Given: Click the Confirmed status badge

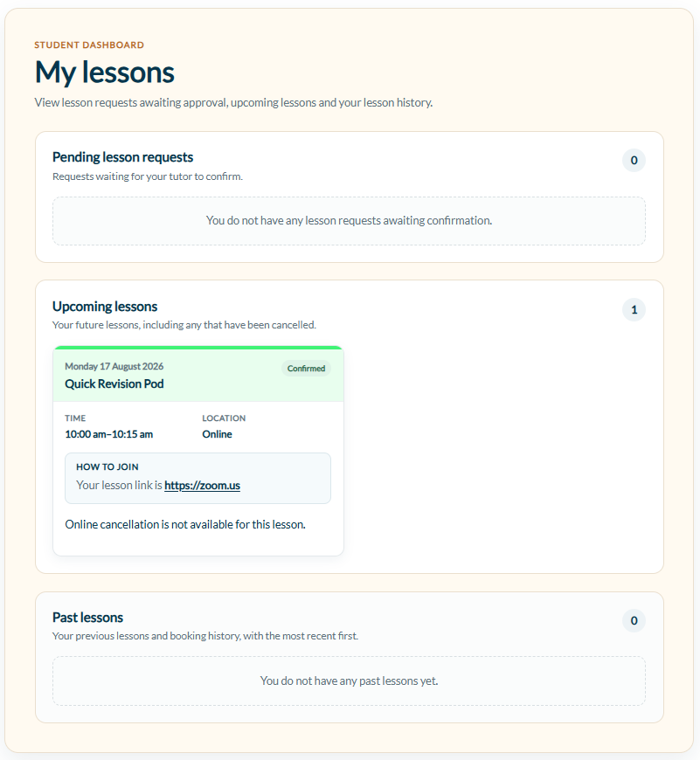Looking at the screenshot, I should pos(307,369).
